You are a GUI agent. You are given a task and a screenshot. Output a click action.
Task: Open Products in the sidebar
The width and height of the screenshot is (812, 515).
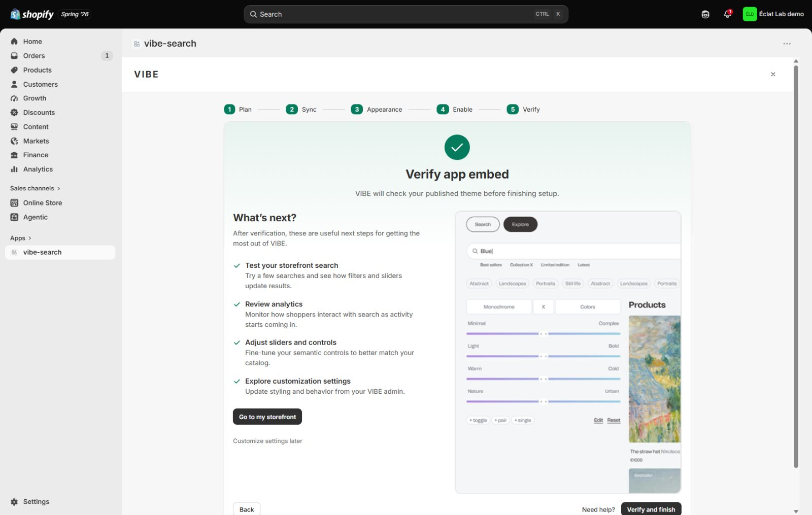tap(60, 70)
